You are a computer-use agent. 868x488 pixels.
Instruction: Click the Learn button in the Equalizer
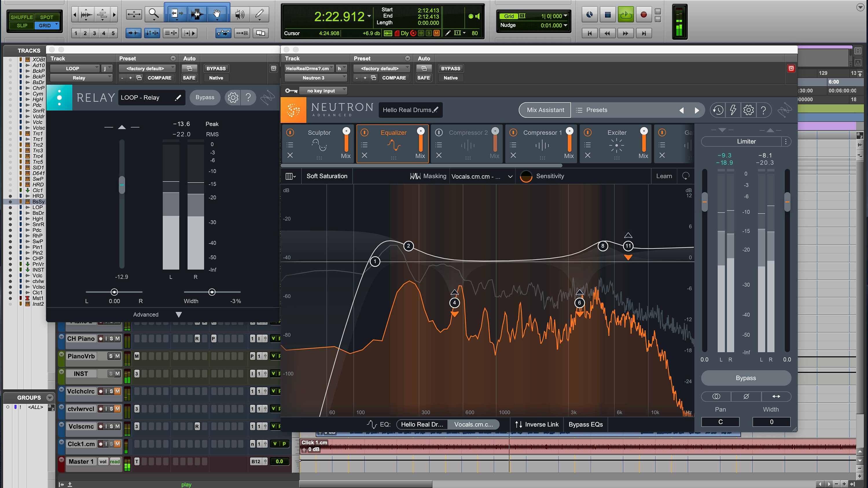664,176
